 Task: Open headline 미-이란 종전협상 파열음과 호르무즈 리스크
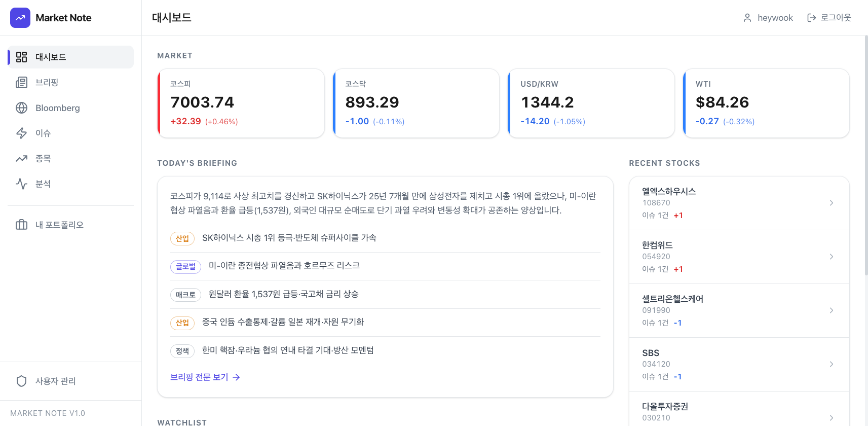[284, 266]
